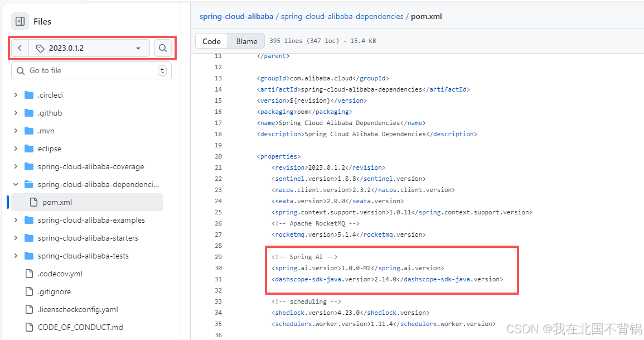The width and height of the screenshot is (644, 340).
Task: Click line number 21
Action: (x=218, y=167)
